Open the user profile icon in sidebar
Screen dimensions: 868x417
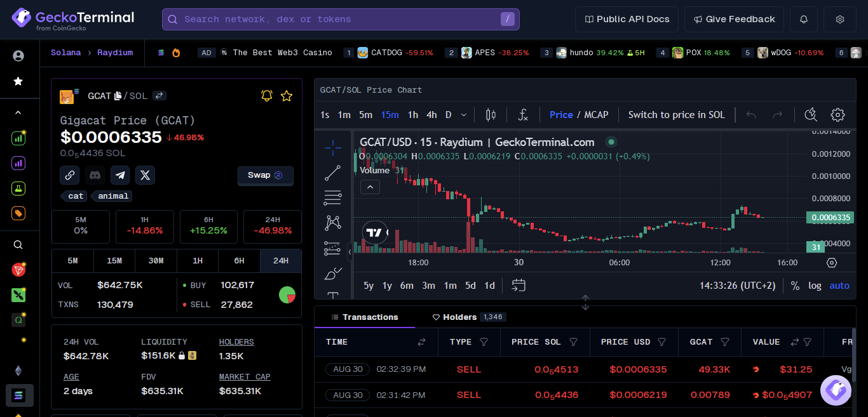point(18,56)
